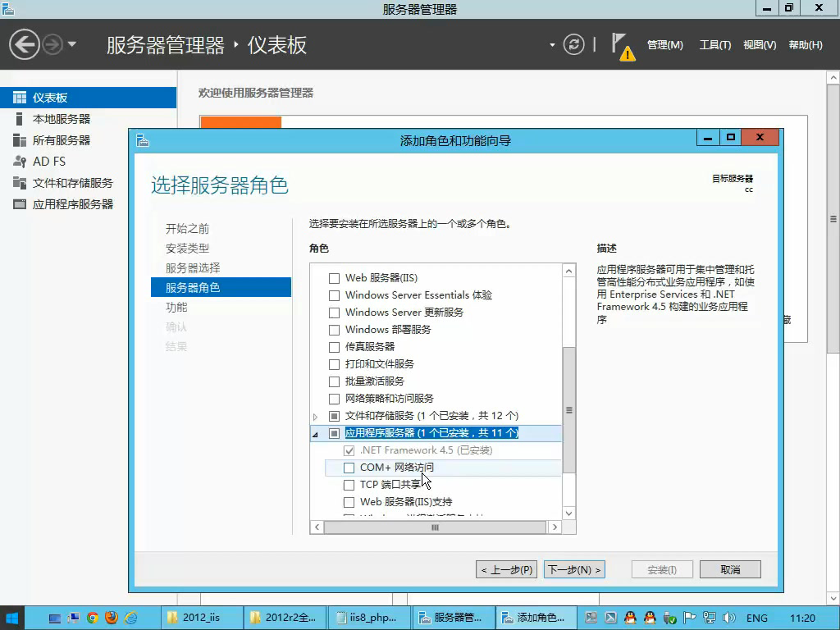The height and width of the screenshot is (630, 840).
Task: Click left arrow of roles horizontal scrollbar
Action: click(317, 527)
